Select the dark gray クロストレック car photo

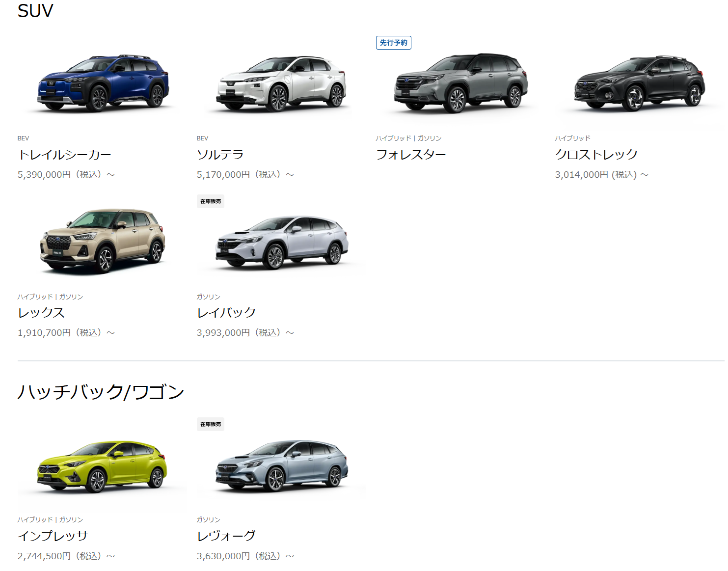point(640,83)
